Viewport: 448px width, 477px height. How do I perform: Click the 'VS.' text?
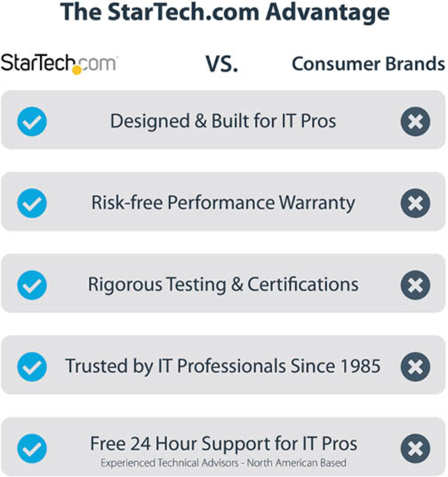point(221,64)
